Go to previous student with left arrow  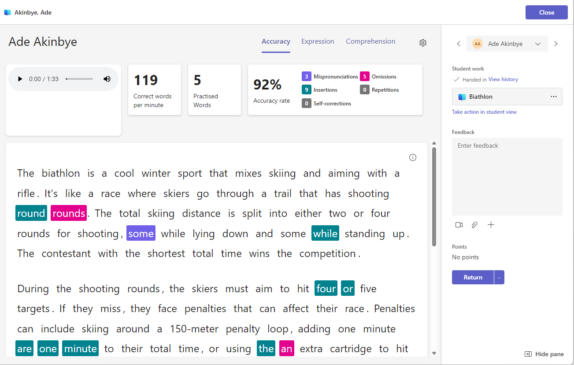pos(458,44)
